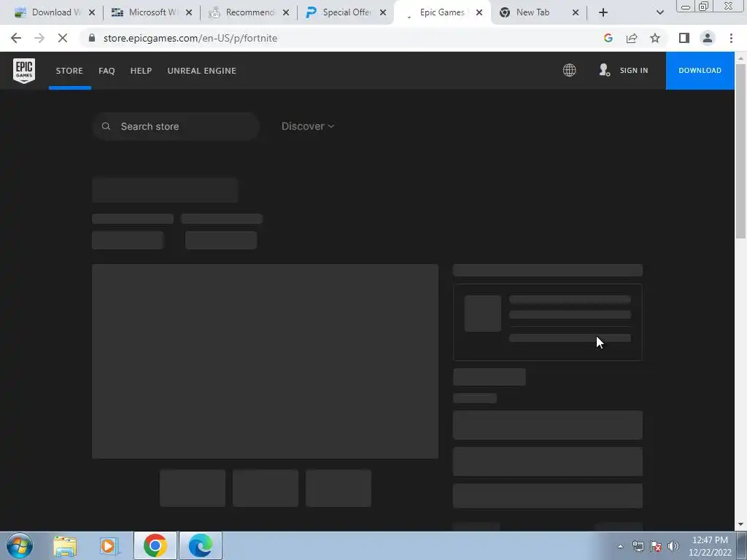View site info via the padlock icon
Image resolution: width=747 pixels, height=560 pixels.
(92, 38)
